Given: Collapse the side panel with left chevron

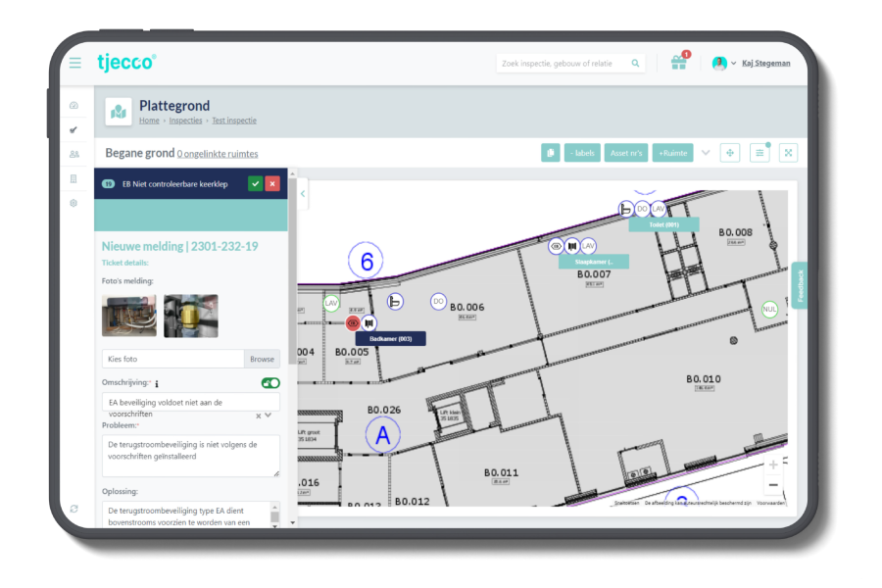Looking at the screenshot, I should [303, 194].
